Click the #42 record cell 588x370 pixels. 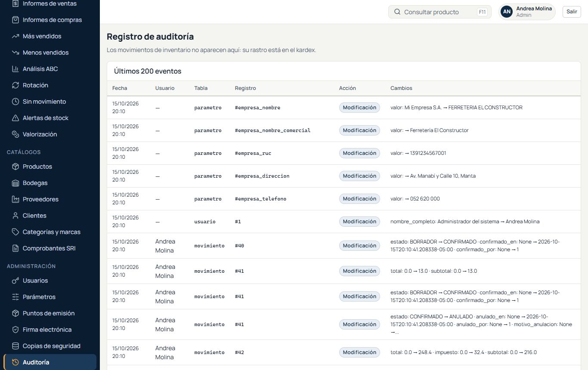coord(239,352)
